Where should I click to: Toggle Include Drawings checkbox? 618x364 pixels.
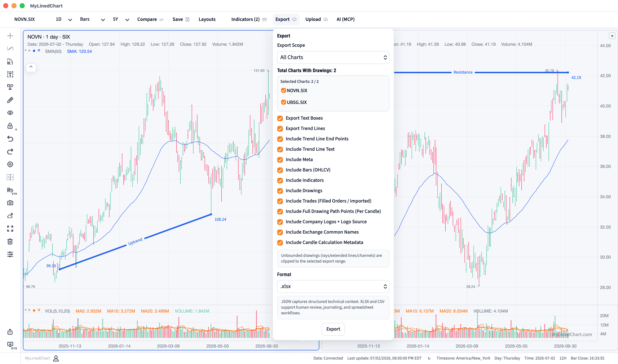click(x=280, y=191)
